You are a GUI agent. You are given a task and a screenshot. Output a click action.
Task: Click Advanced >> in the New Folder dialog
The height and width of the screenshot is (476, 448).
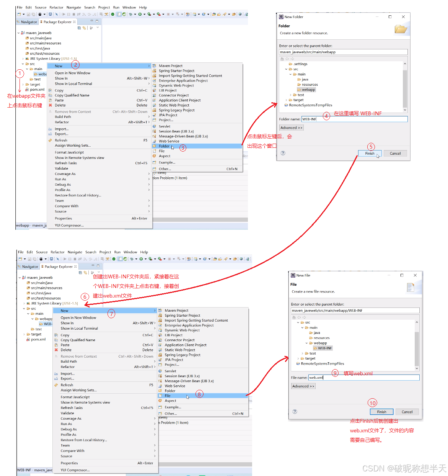pos(291,128)
